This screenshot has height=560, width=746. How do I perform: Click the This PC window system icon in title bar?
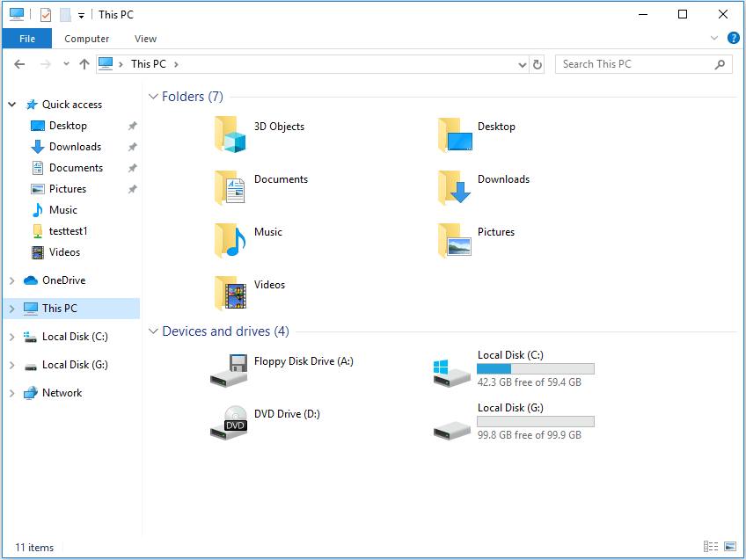tap(17, 14)
